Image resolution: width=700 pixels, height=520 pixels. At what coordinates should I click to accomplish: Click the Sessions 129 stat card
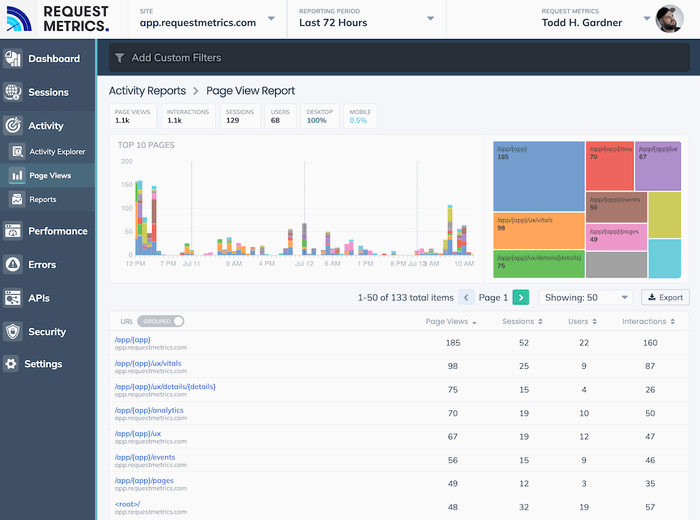click(240, 116)
